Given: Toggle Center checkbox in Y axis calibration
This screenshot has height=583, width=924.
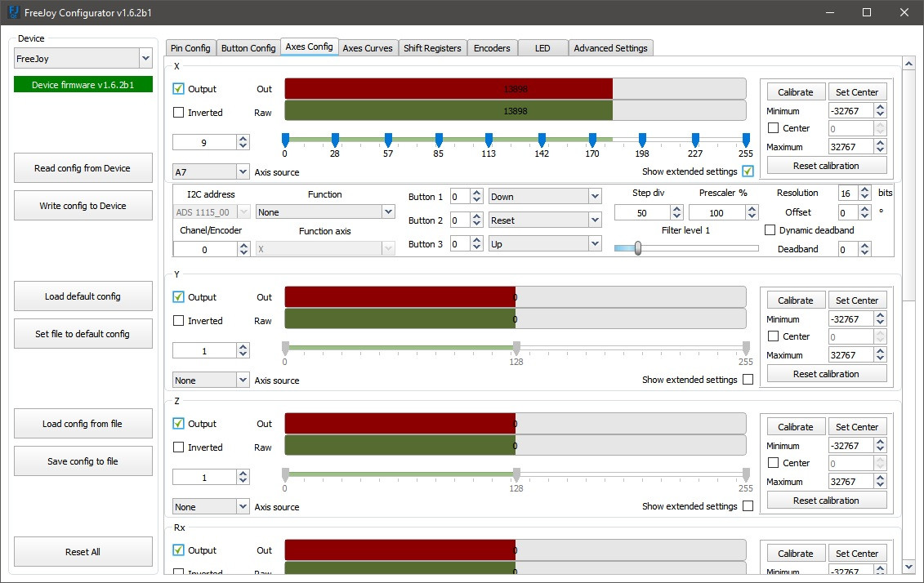Looking at the screenshot, I should 774,336.
